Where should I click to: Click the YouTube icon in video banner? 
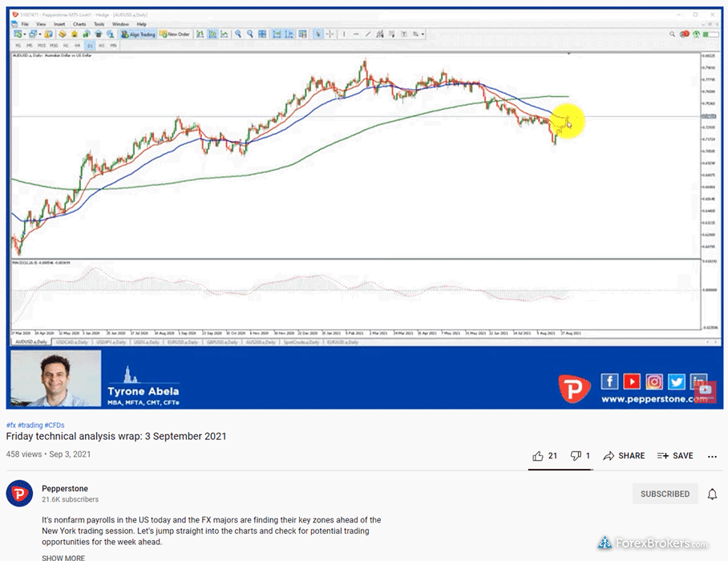[632, 381]
